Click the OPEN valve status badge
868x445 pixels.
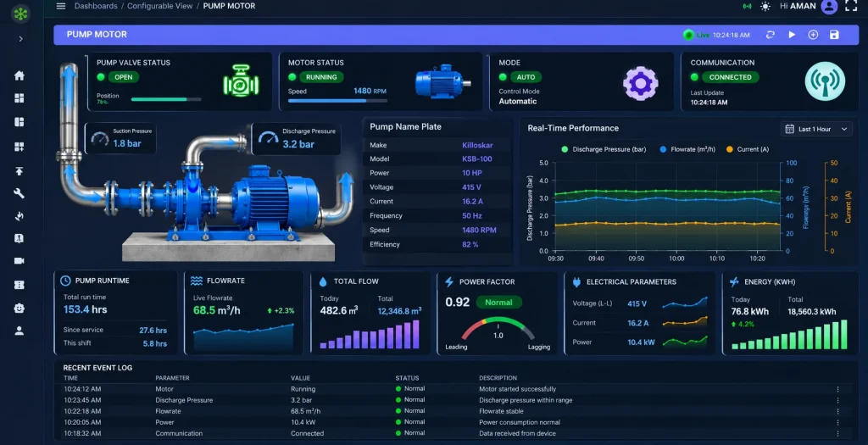click(124, 77)
